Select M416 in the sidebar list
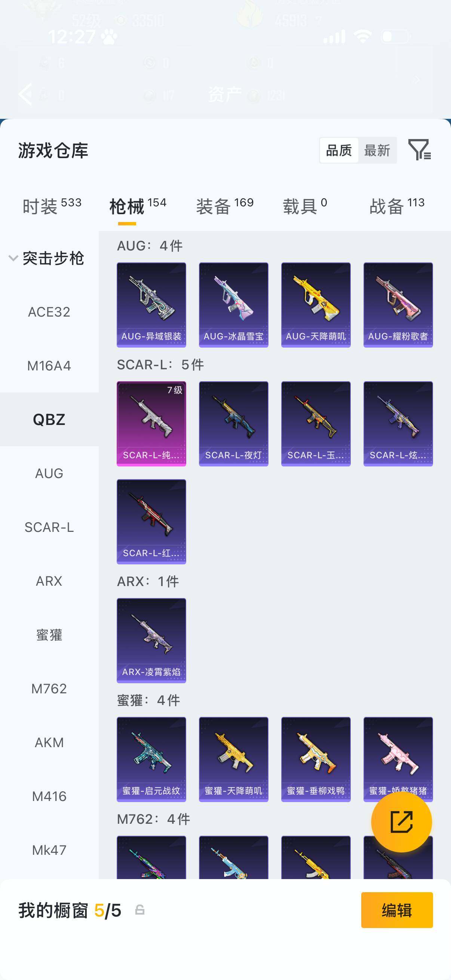 coord(49,796)
